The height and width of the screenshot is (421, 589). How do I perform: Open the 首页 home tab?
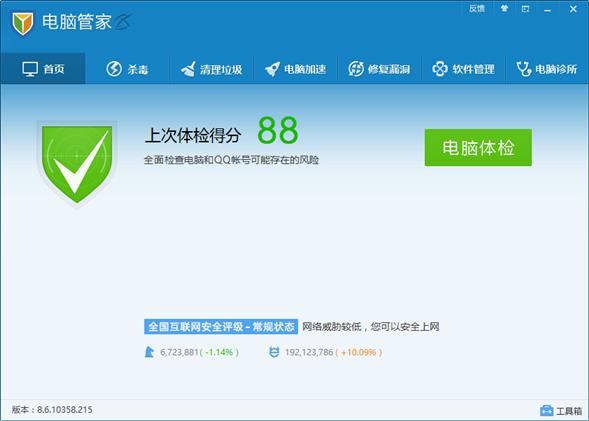(x=43, y=69)
